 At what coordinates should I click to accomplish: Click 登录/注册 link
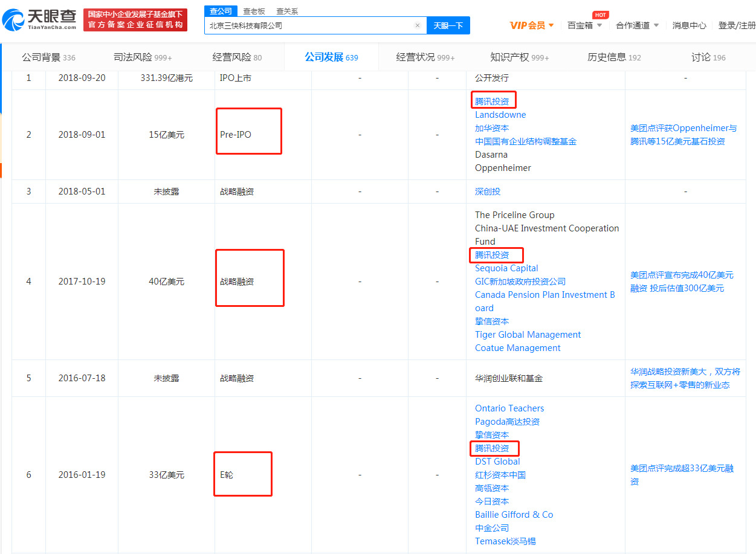pos(737,25)
